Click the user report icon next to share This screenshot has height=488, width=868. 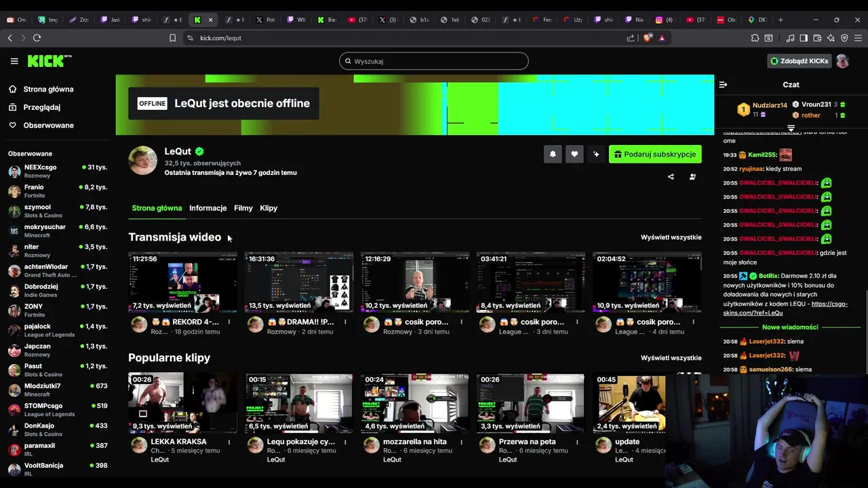point(692,177)
